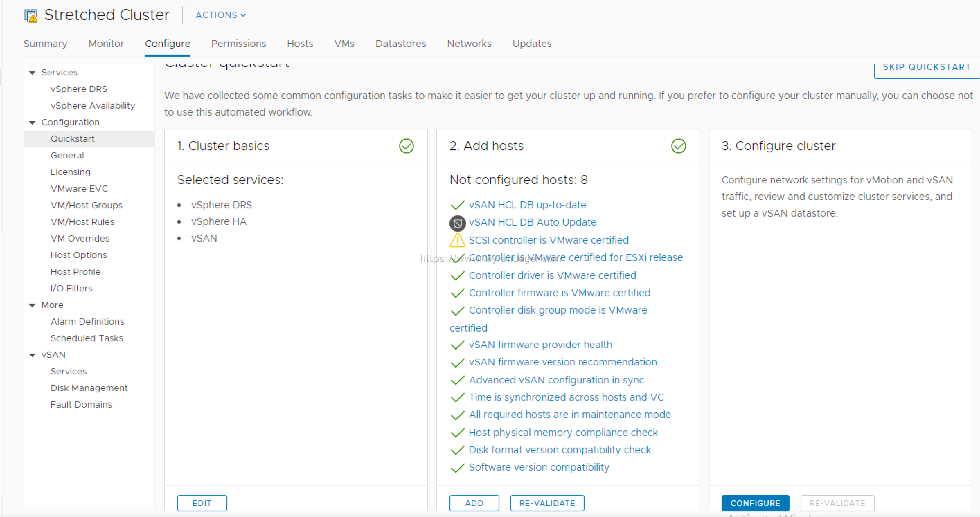Viewport: 980px width, 517px height.
Task: Click the blue CONFIGURE button
Action: point(755,503)
